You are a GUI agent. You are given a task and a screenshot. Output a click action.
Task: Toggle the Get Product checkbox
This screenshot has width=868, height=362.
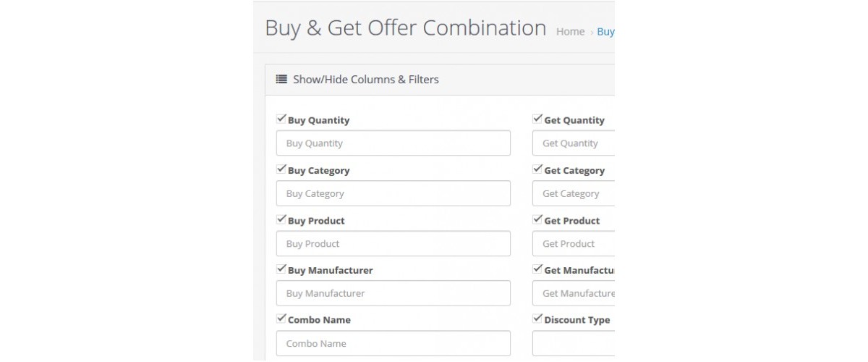[x=537, y=219]
